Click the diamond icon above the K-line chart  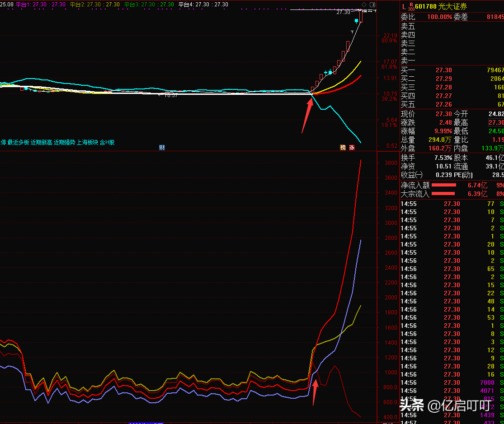pyautogui.click(x=364, y=4)
